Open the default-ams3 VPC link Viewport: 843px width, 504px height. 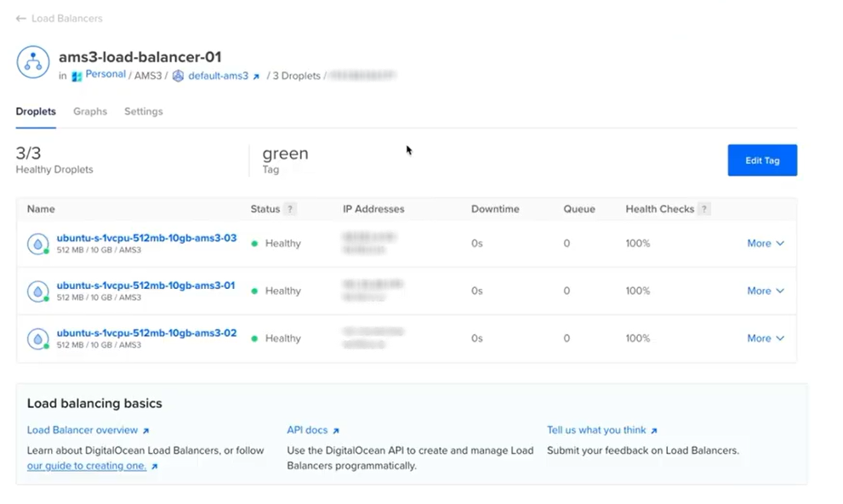(218, 76)
